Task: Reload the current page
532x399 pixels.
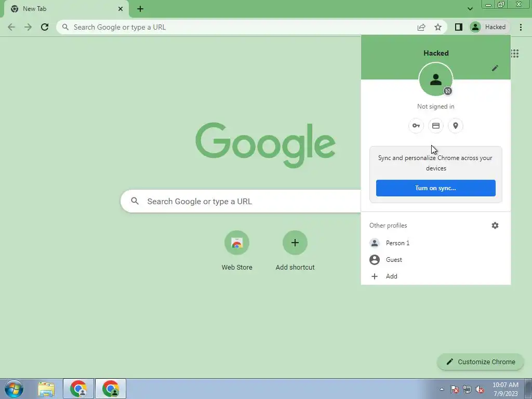Action: click(x=45, y=27)
